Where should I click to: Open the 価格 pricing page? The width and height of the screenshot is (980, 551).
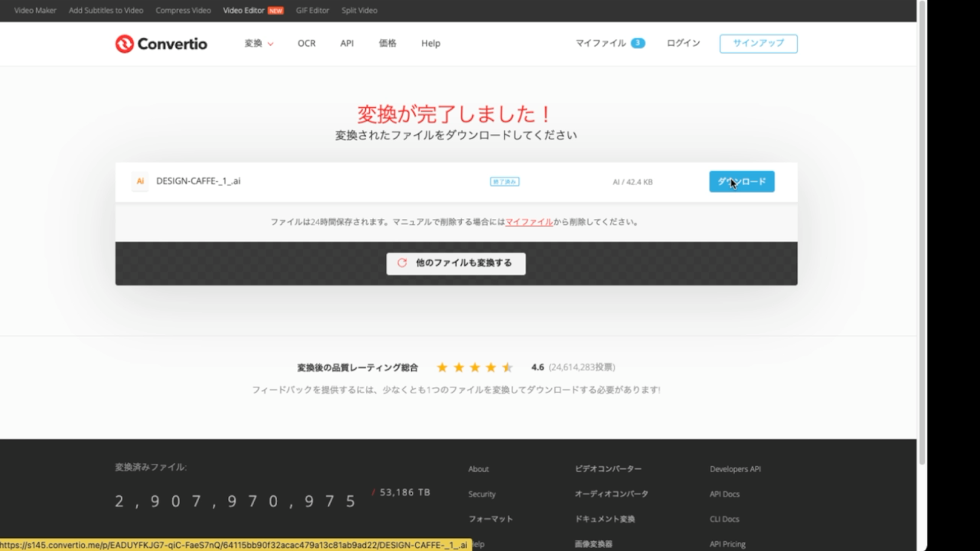point(387,44)
